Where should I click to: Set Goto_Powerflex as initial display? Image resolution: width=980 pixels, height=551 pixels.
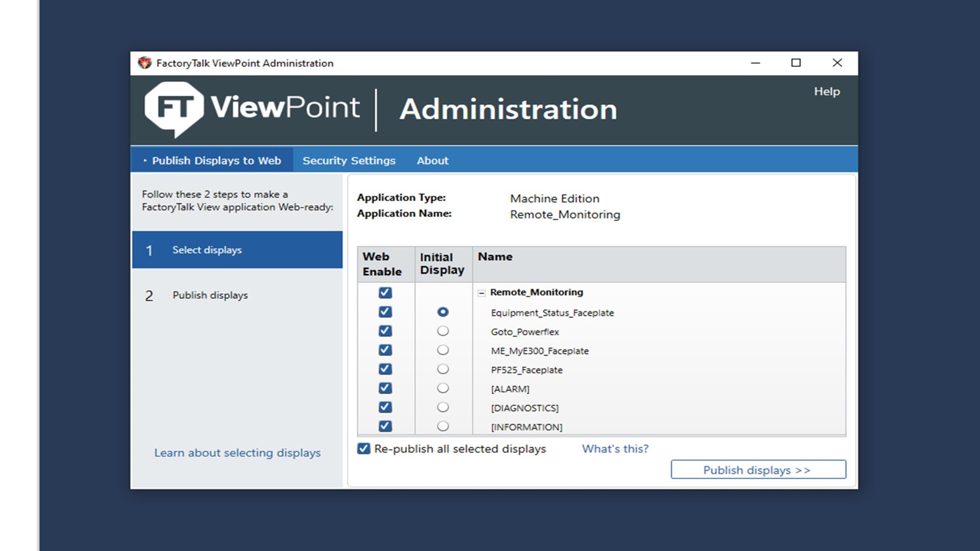(443, 331)
